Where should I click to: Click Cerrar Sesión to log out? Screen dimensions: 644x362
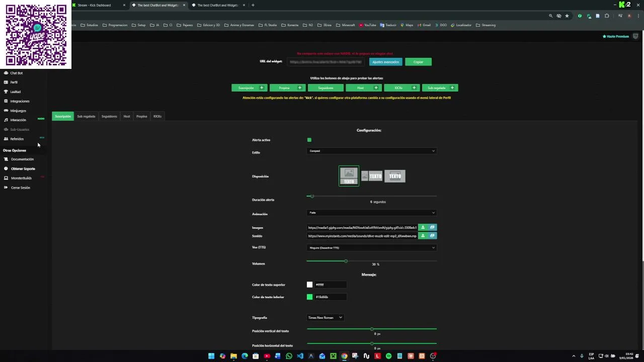pyautogui.click(x=17, y=188)
